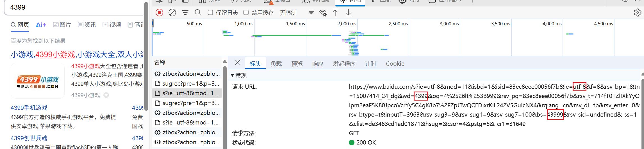Viewport: 644px width, 149px height.
Task: Open network panel settings gear
Action: [638, 13]
